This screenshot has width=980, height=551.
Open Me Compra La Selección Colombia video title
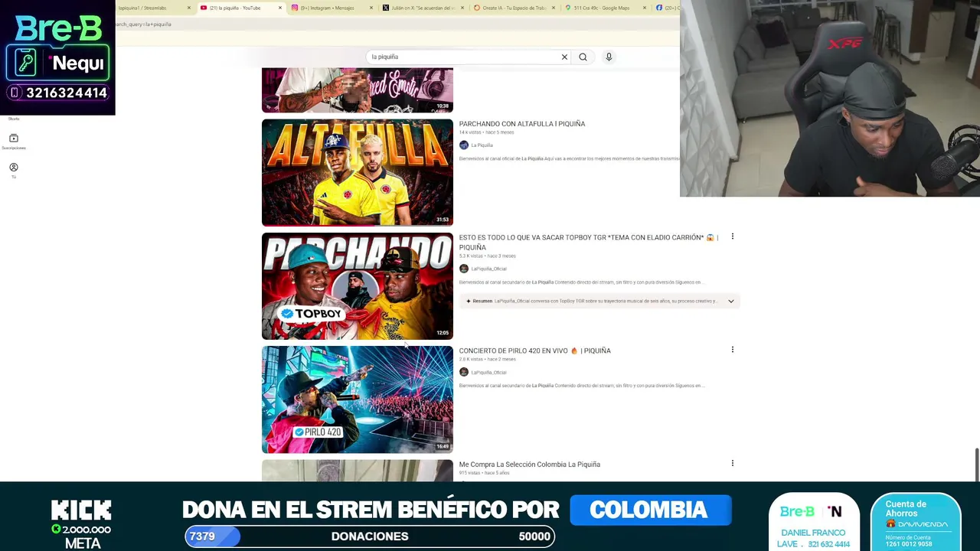tap(530, 465)
